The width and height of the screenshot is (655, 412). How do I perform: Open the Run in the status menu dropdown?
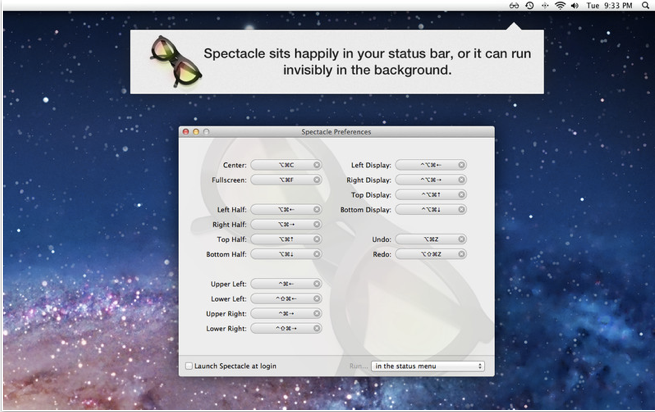click(x=428, y=366)
